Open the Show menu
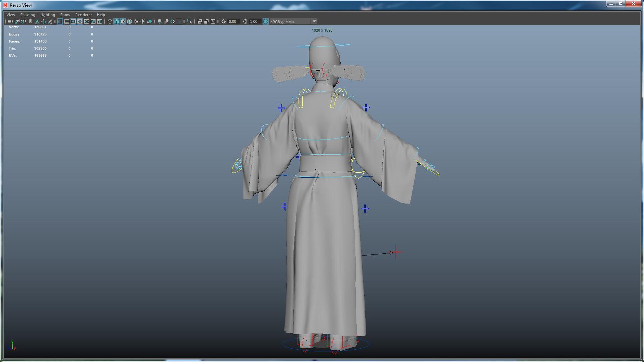The image size is (644, 362). click(65, 15)
